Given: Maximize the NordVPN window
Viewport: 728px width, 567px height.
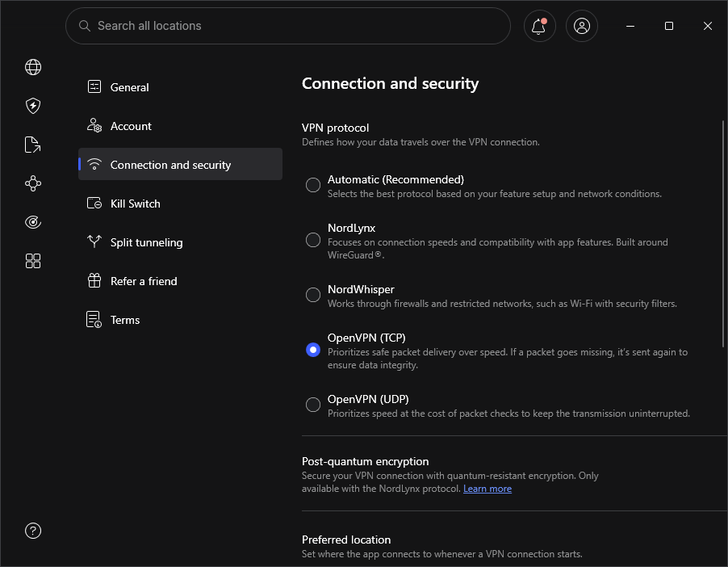Looking at the screenshot, I should pos(669,26).
